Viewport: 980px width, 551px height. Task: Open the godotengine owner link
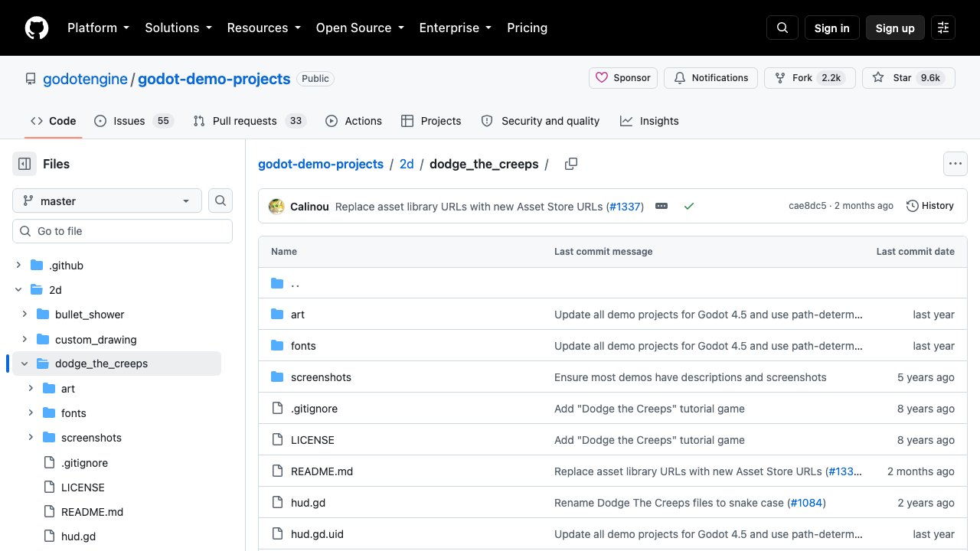(x=85, y=79)
